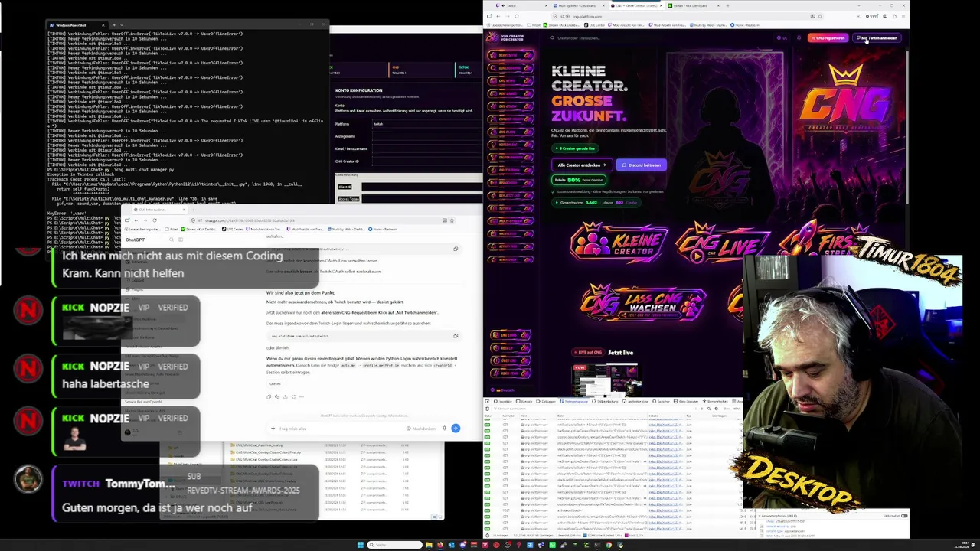Viewport: 980px width, 551px height.
Task: Focus the ChatGPT Frag mich alles input
Action: click(337, 429)
